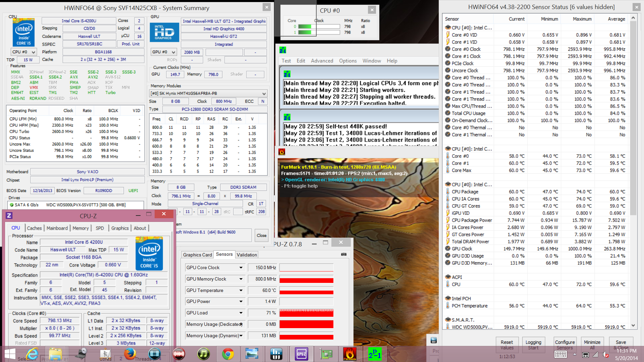Image resolution: width=644 pixels, height=362 pixels.
Task: Open the touch keyboard from system tray
Action: point(561,355)
